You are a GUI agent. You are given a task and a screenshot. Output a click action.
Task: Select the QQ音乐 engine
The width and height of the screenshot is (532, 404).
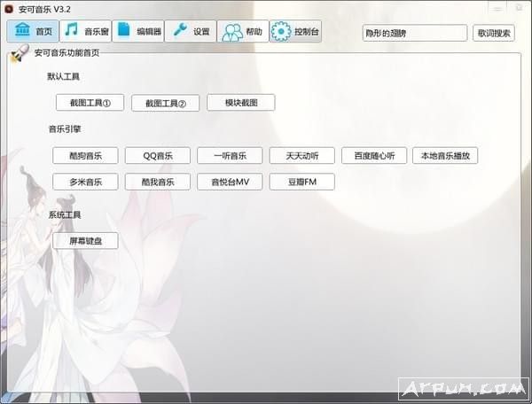coord(158,156)
